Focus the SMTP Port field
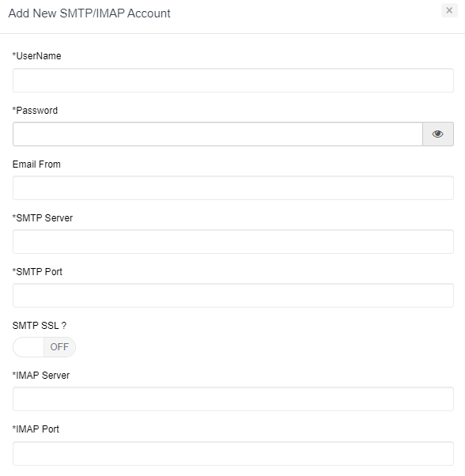 pos(233,296)
